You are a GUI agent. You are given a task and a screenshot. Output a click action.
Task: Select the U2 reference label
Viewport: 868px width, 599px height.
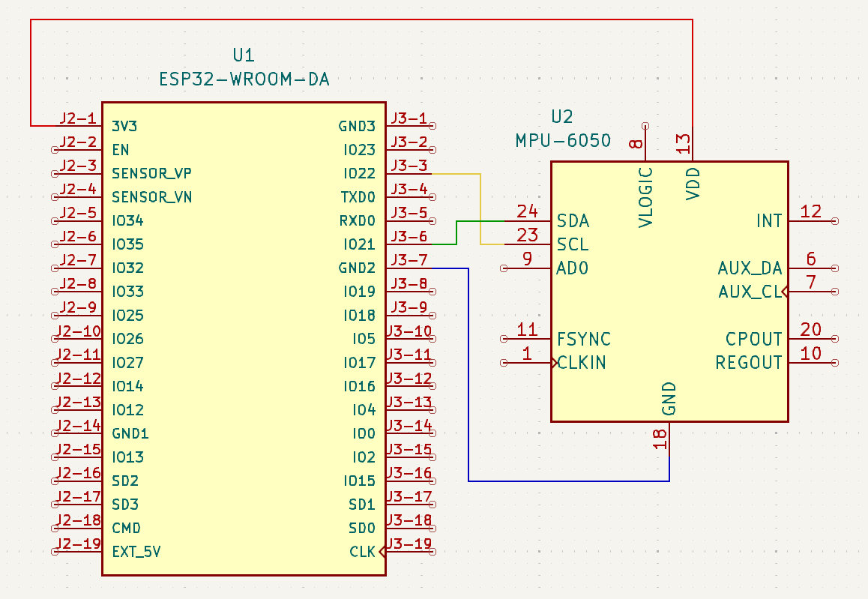point(562,117)
